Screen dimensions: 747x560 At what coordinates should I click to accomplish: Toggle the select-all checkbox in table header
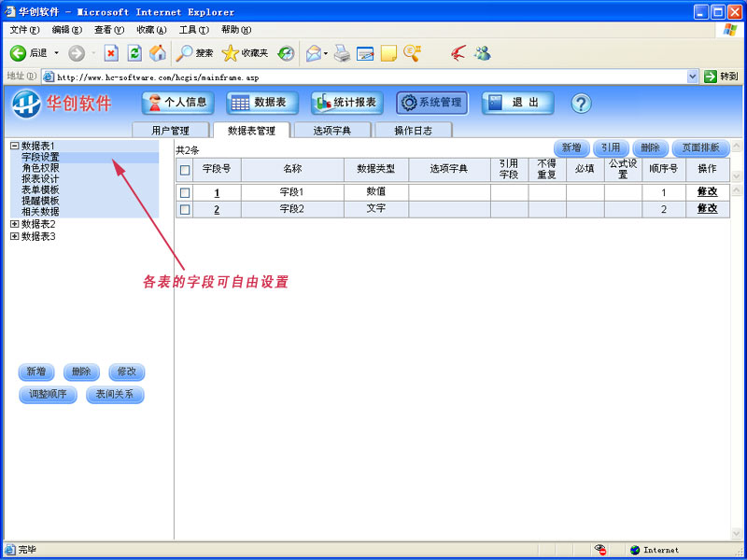tap(185, 170)
